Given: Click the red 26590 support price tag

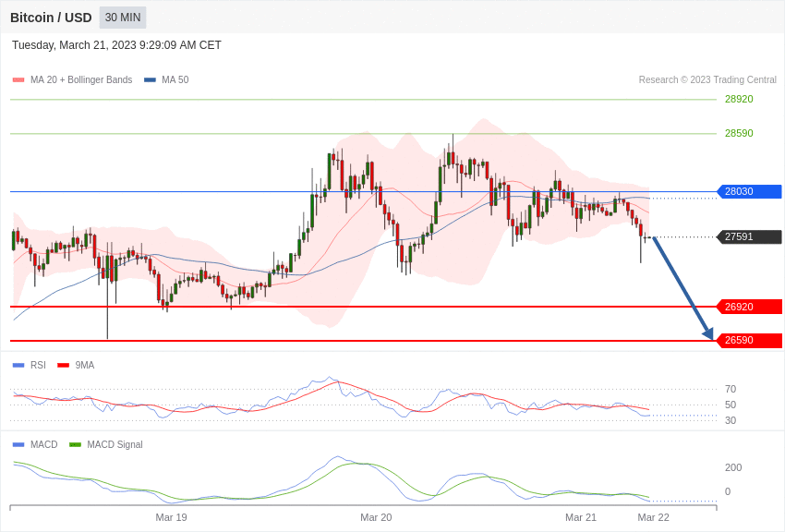Looking at the screenshot, I should (x=749, y=340).
